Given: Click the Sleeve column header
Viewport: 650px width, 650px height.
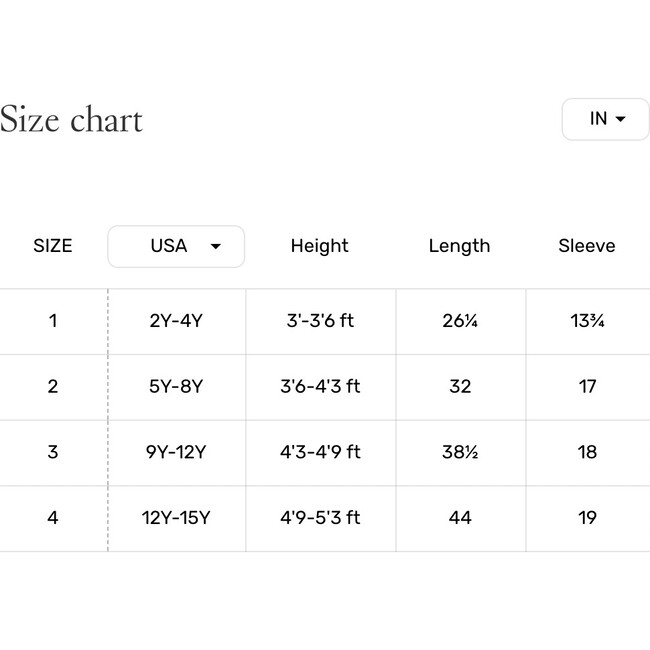Looking at the screenshot, I should point(587,246).
